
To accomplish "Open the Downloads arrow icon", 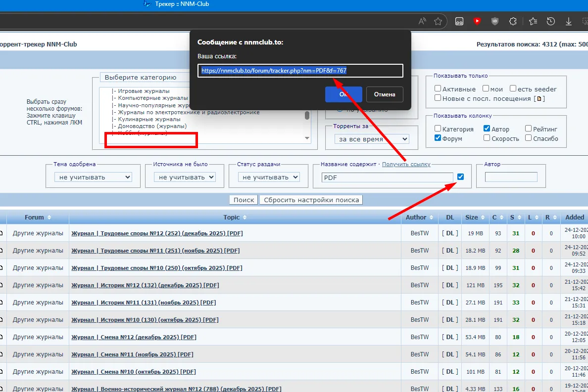I will [x=569, y=21].
